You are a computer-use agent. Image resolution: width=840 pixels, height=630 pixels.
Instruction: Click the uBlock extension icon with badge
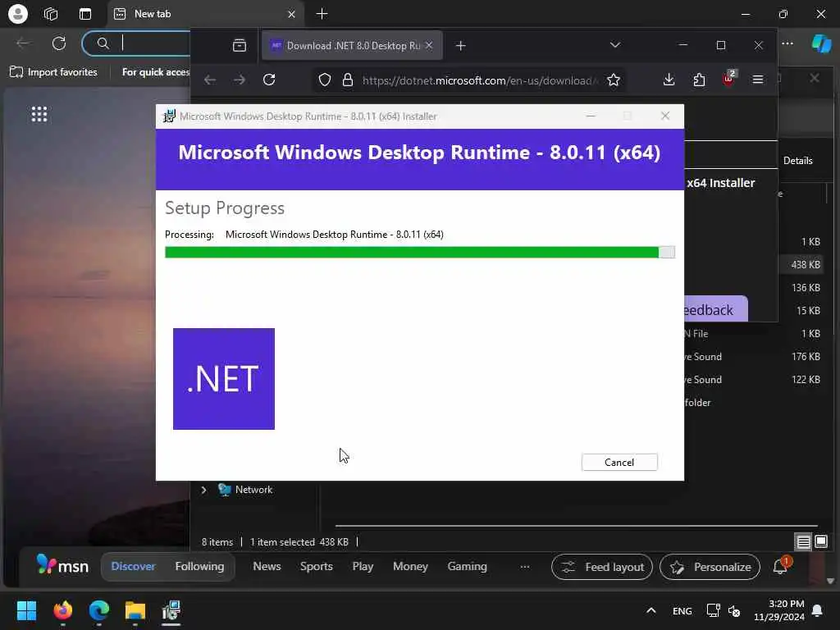point(729,79)
